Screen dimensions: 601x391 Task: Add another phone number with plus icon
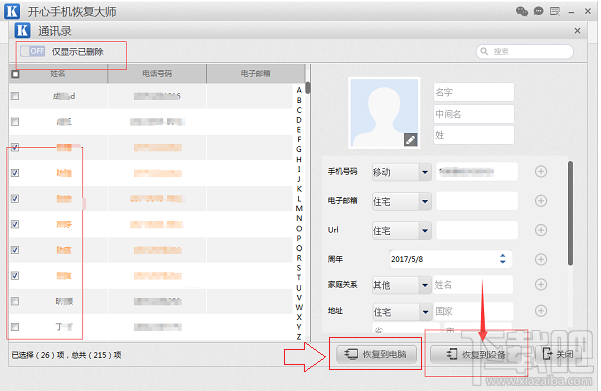(541, 171)
